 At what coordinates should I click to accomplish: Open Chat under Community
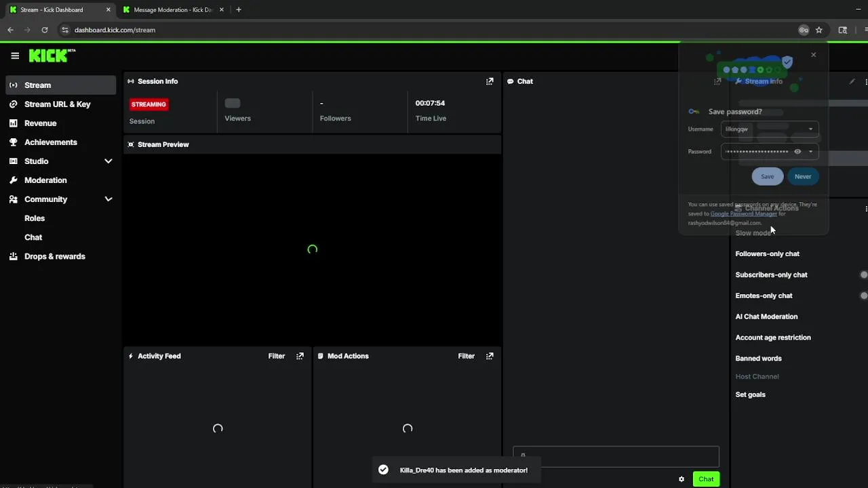click(33, 237)
